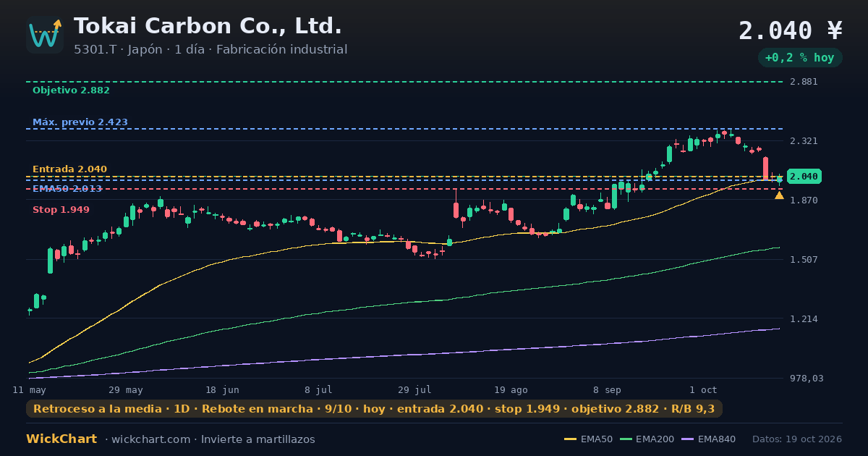Click the Stop 1.949 label
Viewport: 868px width, 456px height.
[61, 210]
